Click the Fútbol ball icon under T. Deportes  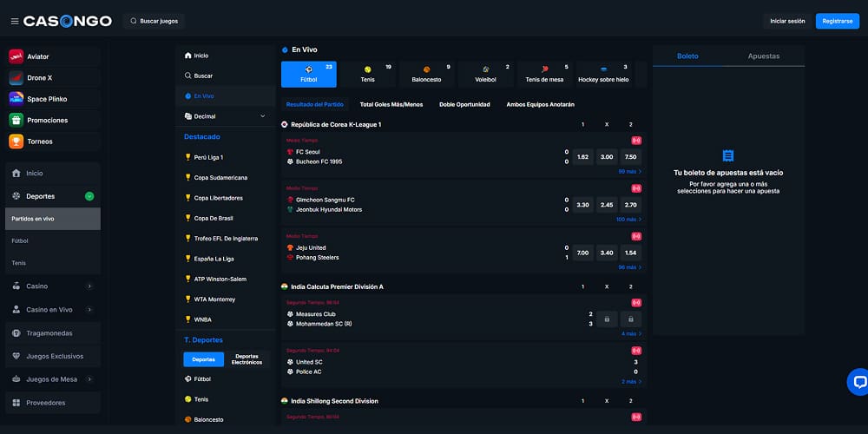[x=188, y=379]
